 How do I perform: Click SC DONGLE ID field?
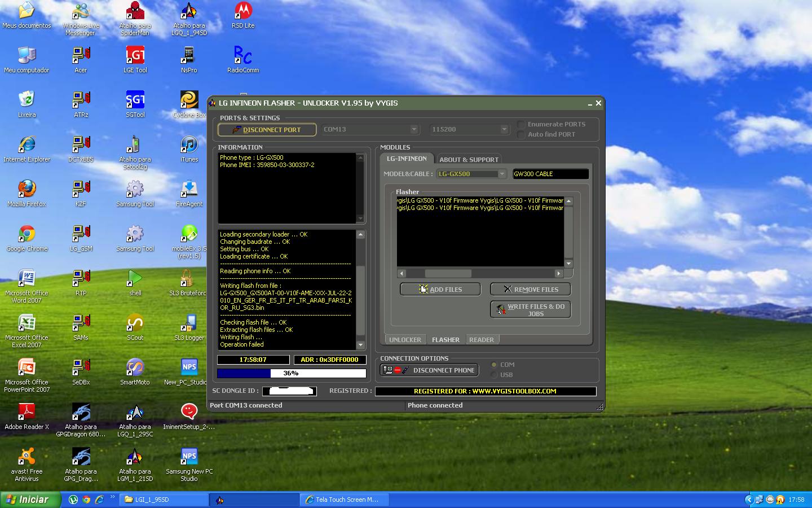(x=289, y=391)
